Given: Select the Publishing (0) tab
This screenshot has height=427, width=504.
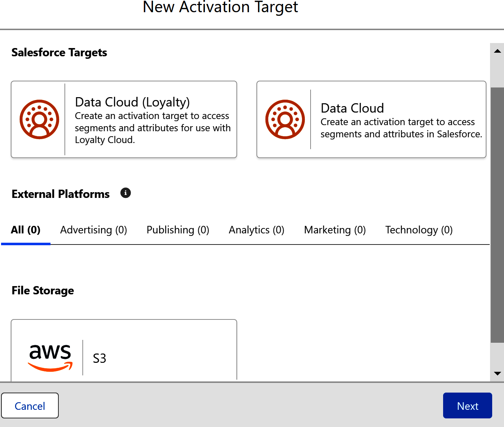Looking at the screenshot, I should [178, 230].
